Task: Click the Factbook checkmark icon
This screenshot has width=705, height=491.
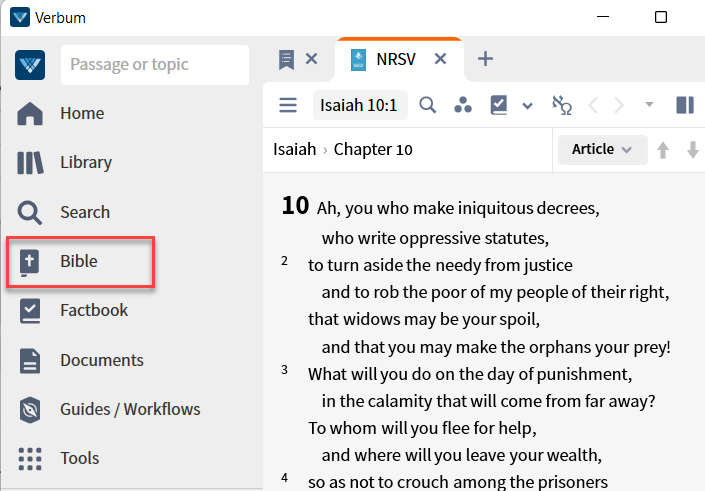Action: pos(30,311)
